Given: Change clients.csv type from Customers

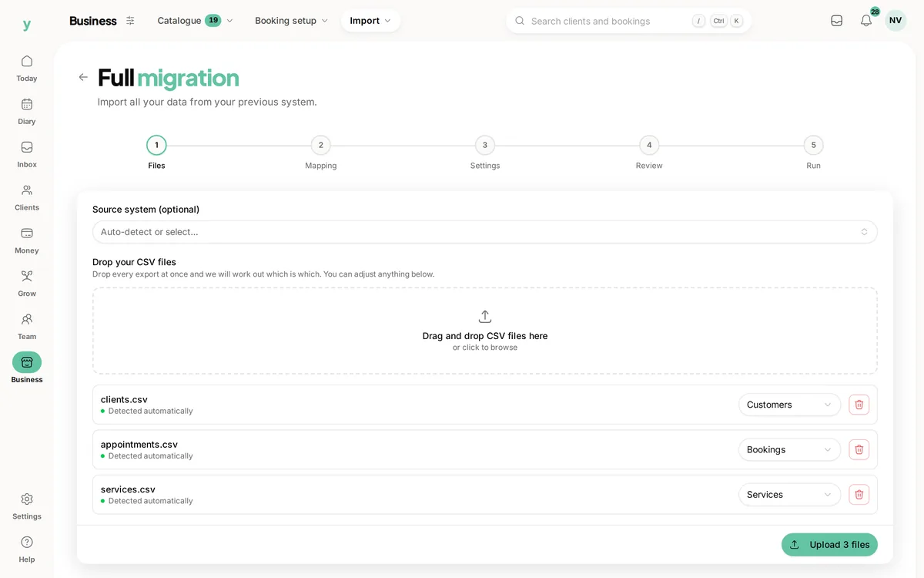Looking at the screenshot, I should (789, 405).
